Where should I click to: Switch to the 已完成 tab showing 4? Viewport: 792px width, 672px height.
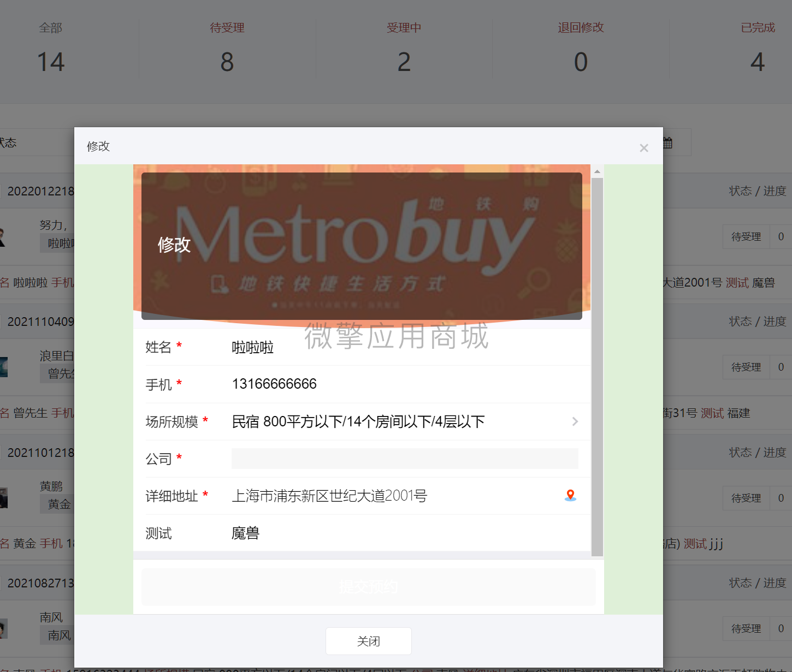click(x=758, y=49)
